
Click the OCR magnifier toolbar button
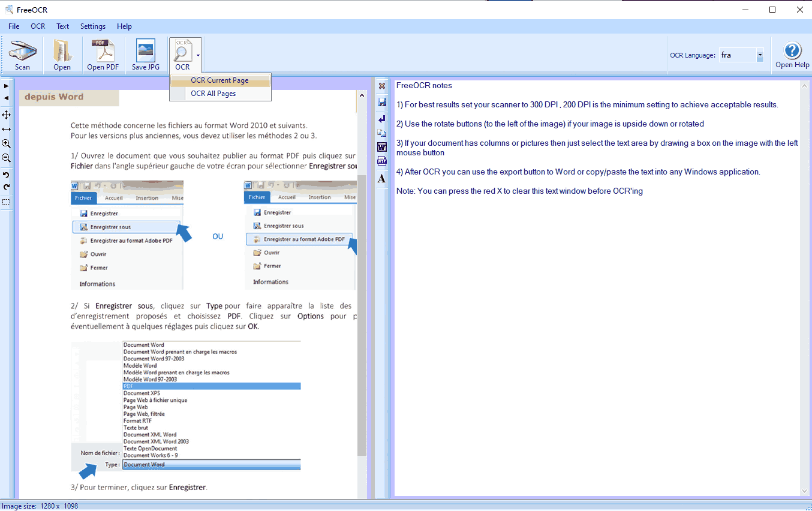pos(182,55)
